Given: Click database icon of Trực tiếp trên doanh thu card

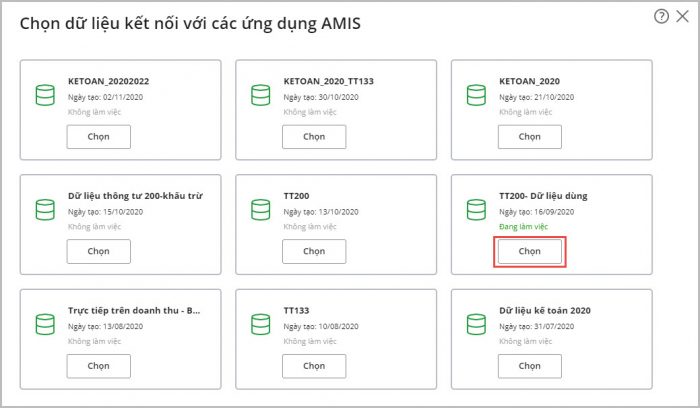Looking at the screenshot, I should pyautogui.click(x=45, y=325).
